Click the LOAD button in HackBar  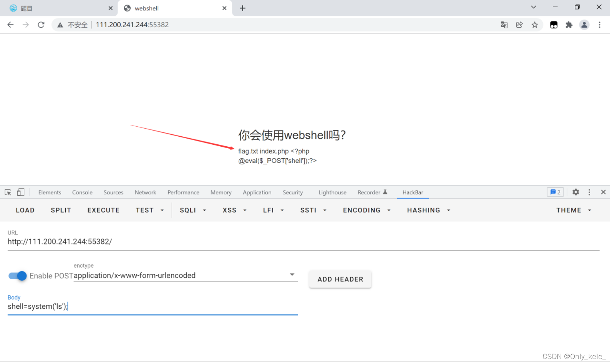[25, 210]
